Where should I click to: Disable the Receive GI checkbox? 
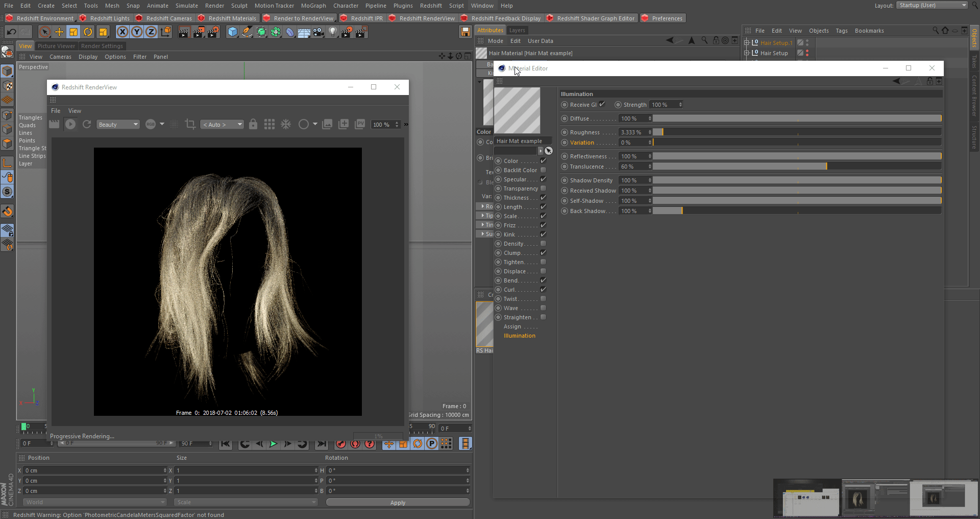click(x=602, y=104)
